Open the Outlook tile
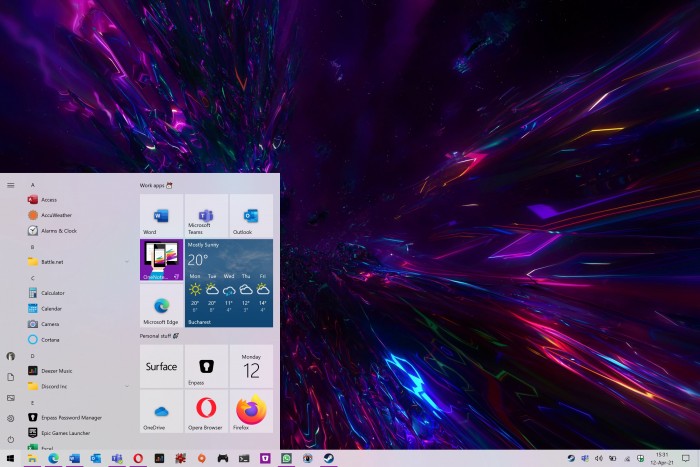Viewport: 700px width, 467px height. pos(251,215)
